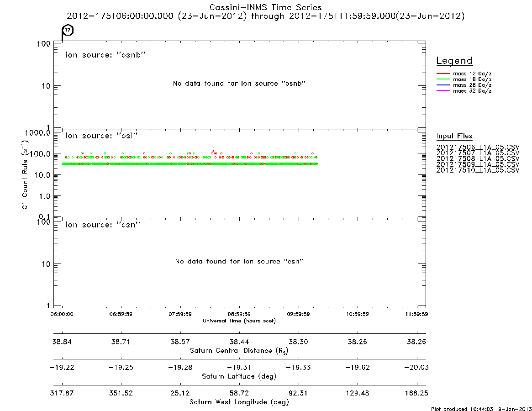The image size is (532, 411).
Task: Click the 'ion source: "osi"' panel label
Action: click(x=101, y=136)
